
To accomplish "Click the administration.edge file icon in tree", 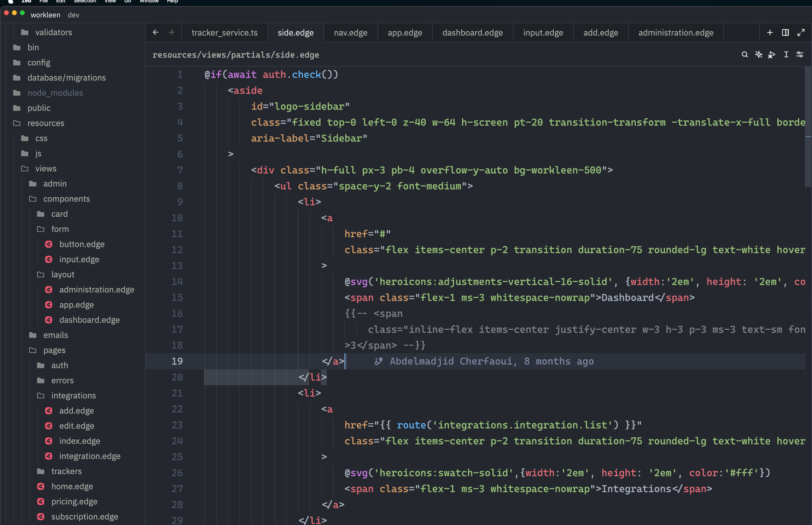I will 49,290.
